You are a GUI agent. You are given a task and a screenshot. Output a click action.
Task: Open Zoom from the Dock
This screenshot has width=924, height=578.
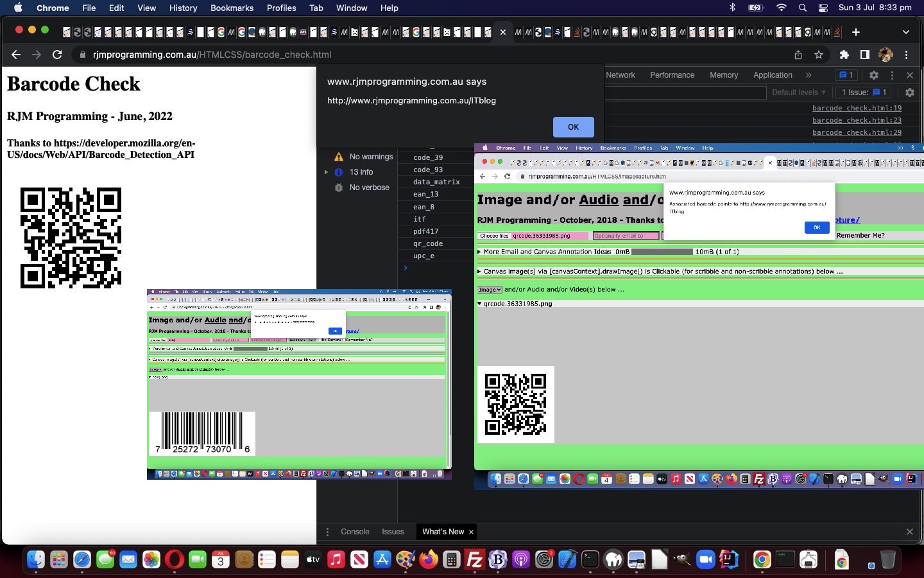click(x=706, y=560)
